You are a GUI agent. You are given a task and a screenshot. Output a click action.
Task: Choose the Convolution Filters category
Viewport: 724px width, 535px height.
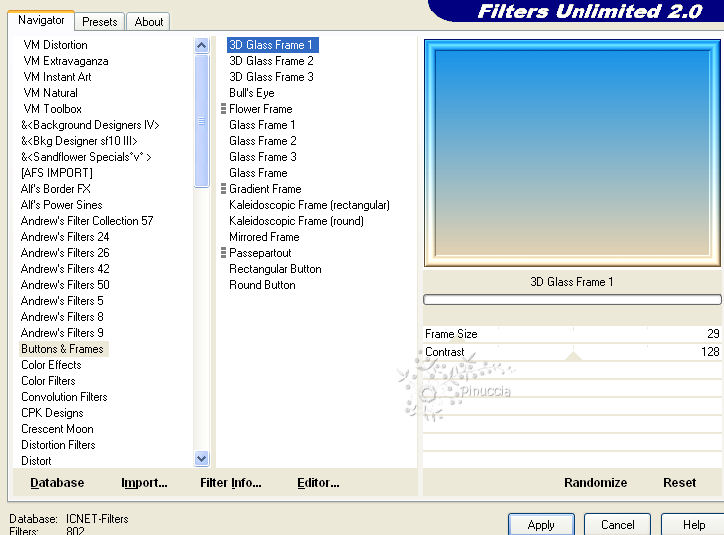[x=64, y=397]
